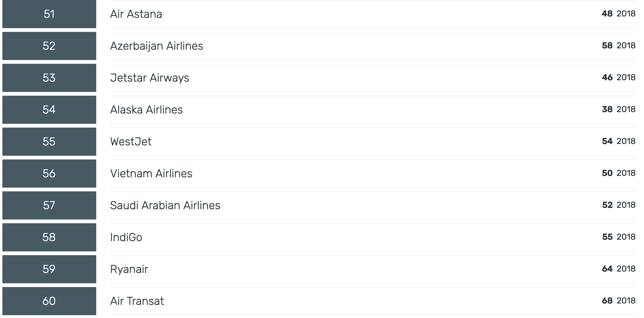Open the WestJet airline entry
The image size is (644, 318).
131,142
